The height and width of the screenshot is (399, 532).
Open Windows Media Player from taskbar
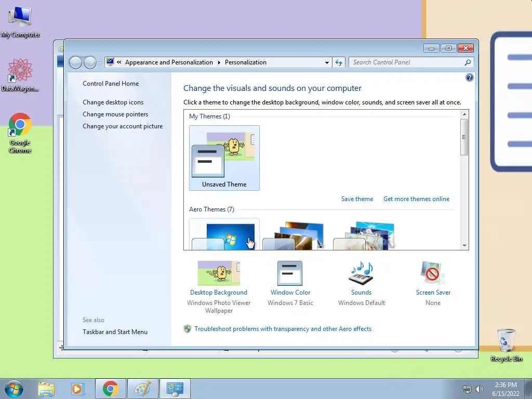point(77,389)
